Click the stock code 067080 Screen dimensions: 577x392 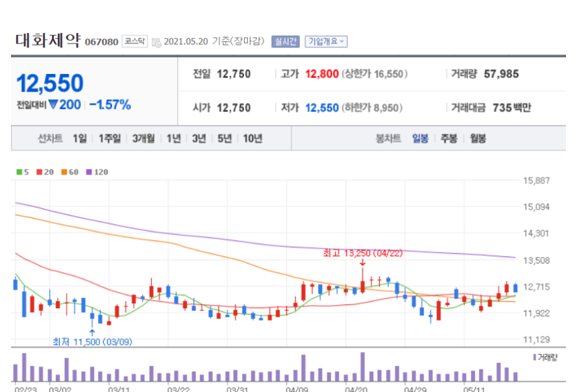pyautogui.click(x=101, y=42)
